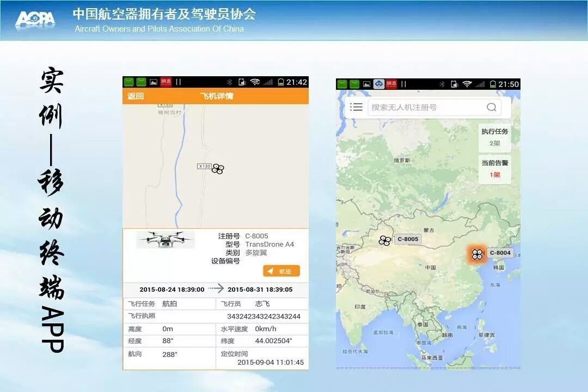
Task: Open the TransDrone A4 drone photo thumbnail
Action: (x=166, y=240)
